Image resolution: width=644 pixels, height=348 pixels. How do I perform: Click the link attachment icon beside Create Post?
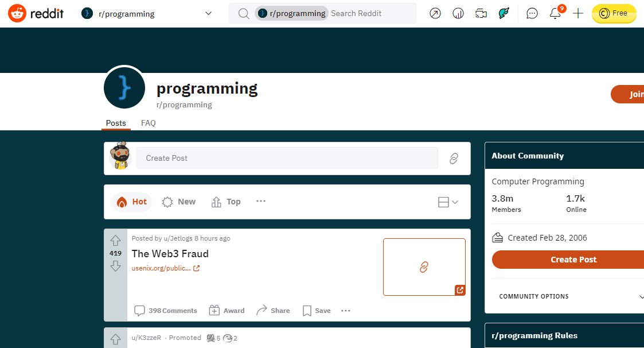454,158
